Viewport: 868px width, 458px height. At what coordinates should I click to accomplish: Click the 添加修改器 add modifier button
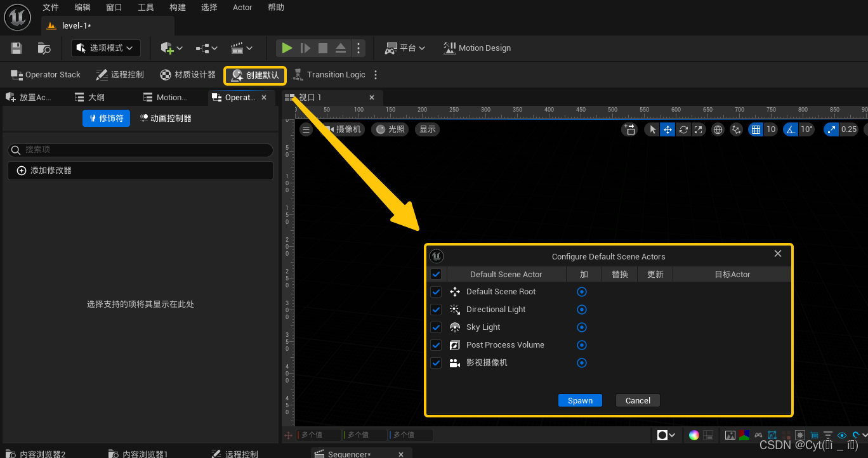pos(140,171)
